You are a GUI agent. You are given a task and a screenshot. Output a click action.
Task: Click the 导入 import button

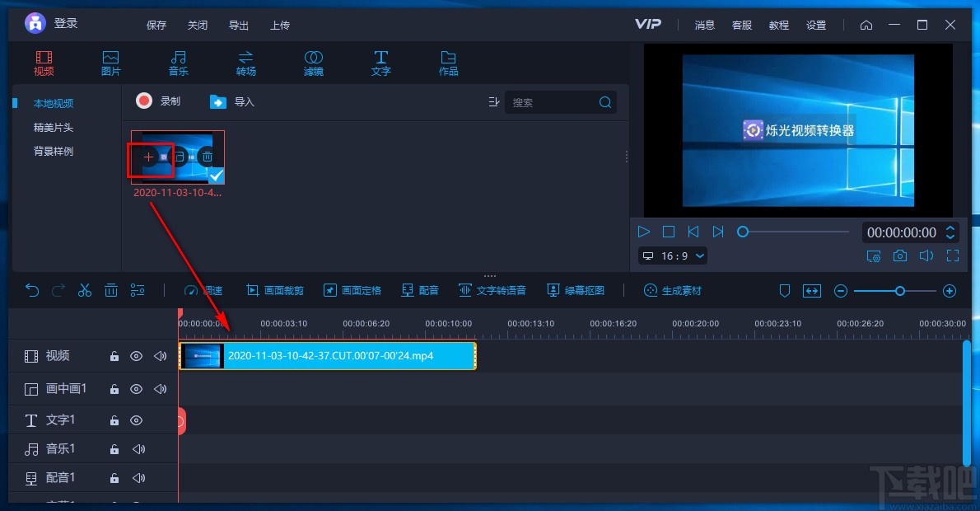(232, 101)
